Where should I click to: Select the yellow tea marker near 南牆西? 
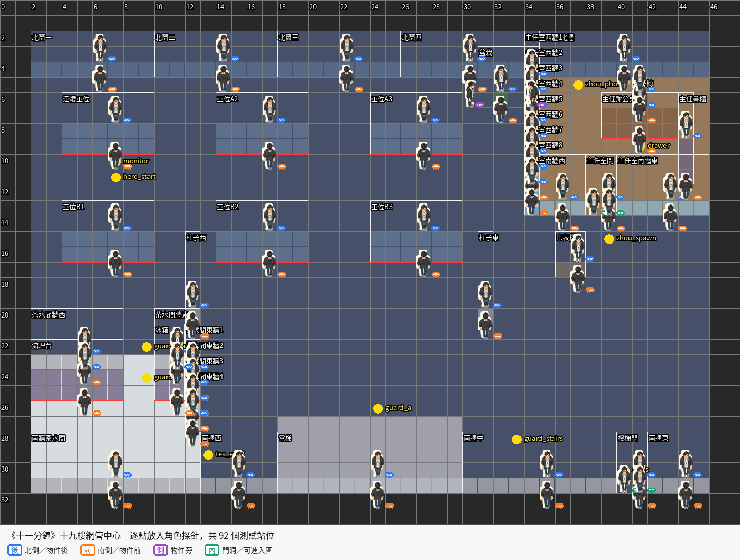coord(208,455)
